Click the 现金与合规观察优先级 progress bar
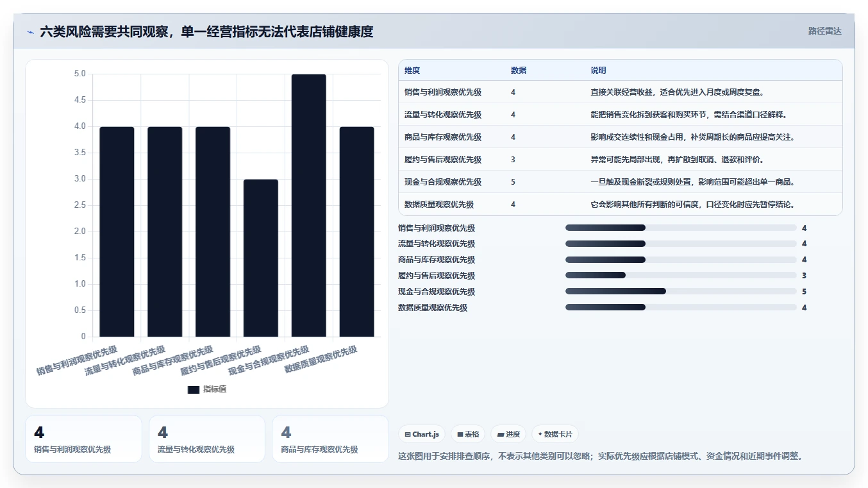Screen dimensions: 868x488 tap(681, 291)
